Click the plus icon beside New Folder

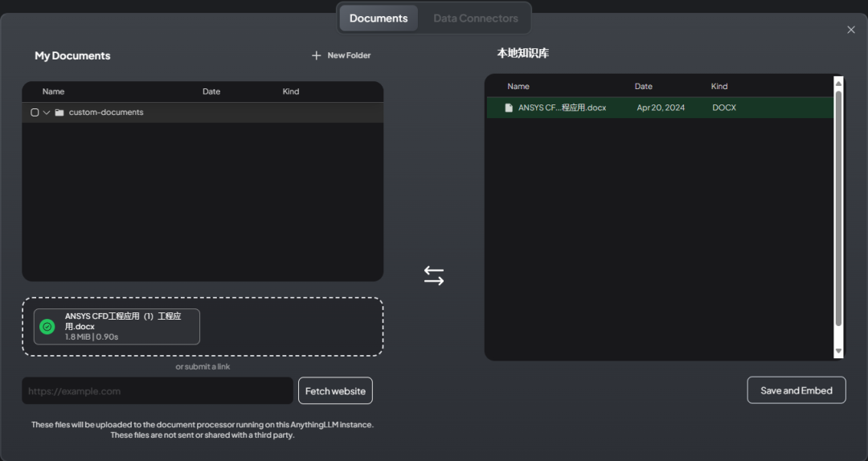point(316,55)
